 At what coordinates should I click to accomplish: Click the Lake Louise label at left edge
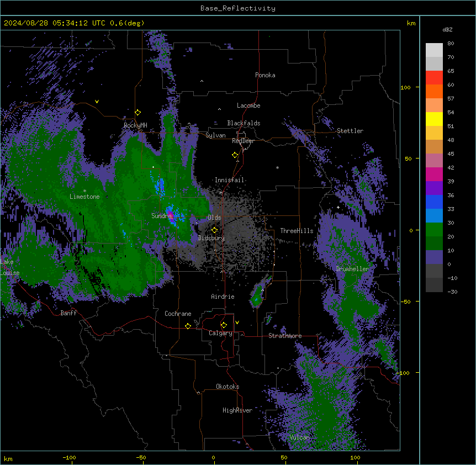pyautogui.click(x=10, y=267)
